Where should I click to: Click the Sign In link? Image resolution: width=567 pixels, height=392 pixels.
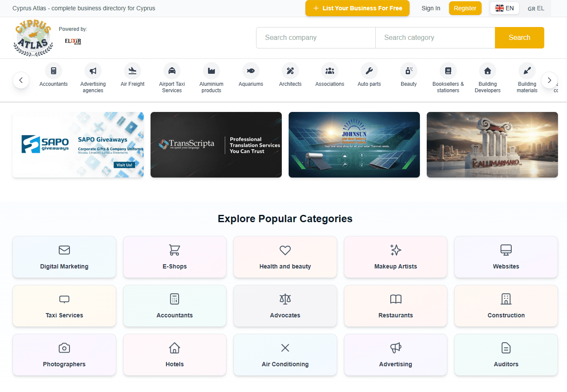pos(431,8)
